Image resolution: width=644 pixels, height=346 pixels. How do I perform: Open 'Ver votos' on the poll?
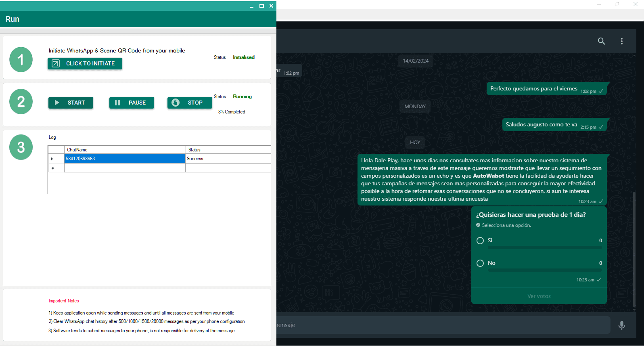539,296
